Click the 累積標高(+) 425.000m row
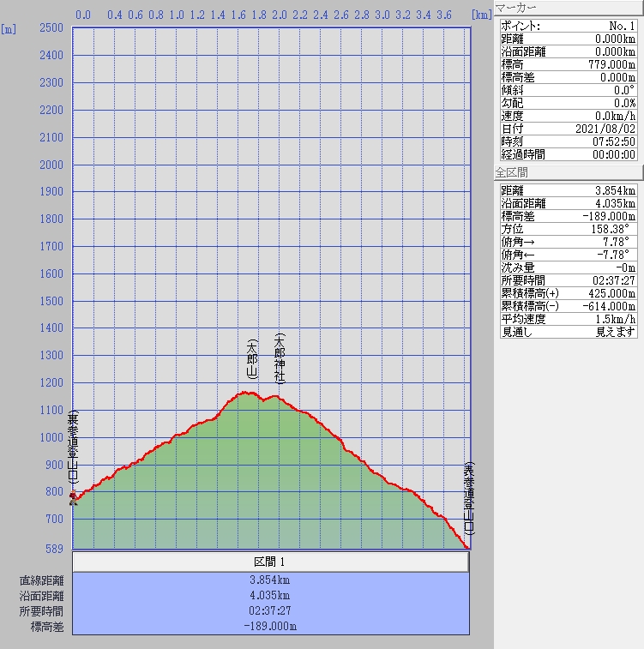The image size is (644, 649). click(568, 293)
